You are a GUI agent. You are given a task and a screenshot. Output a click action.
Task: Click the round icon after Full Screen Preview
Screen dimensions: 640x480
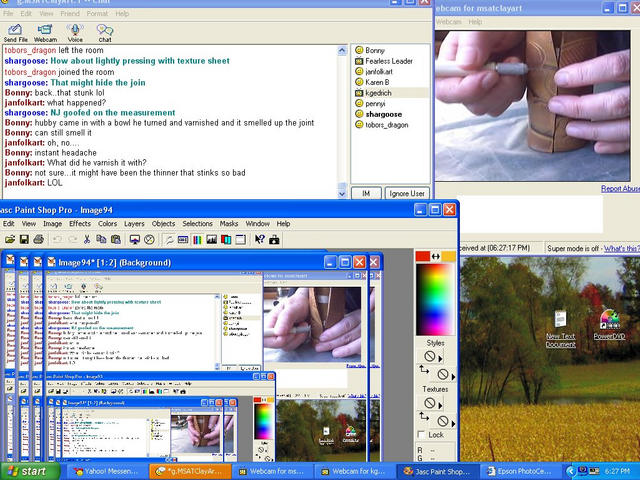[x=149, y=240]
